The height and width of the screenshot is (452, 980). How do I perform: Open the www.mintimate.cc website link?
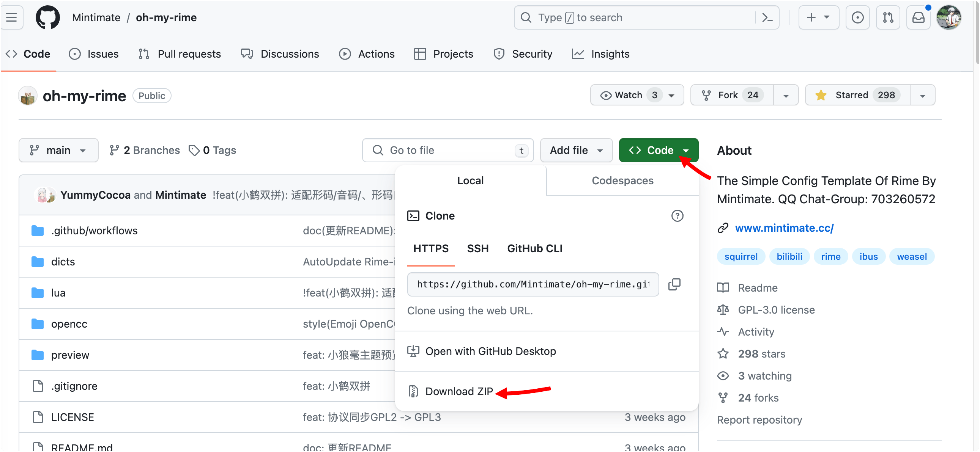click(x=785, y=228)
